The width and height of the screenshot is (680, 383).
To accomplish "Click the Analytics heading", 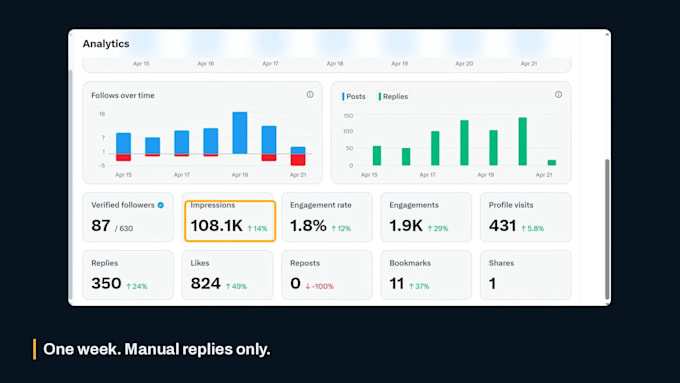I will [x=106, y=44].
